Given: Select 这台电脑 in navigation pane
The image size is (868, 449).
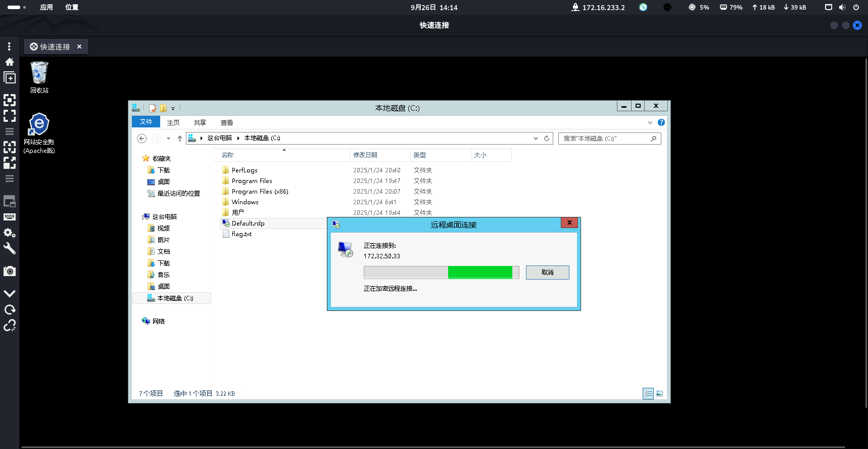Looking at the screenshot, I should coord(164,216).
